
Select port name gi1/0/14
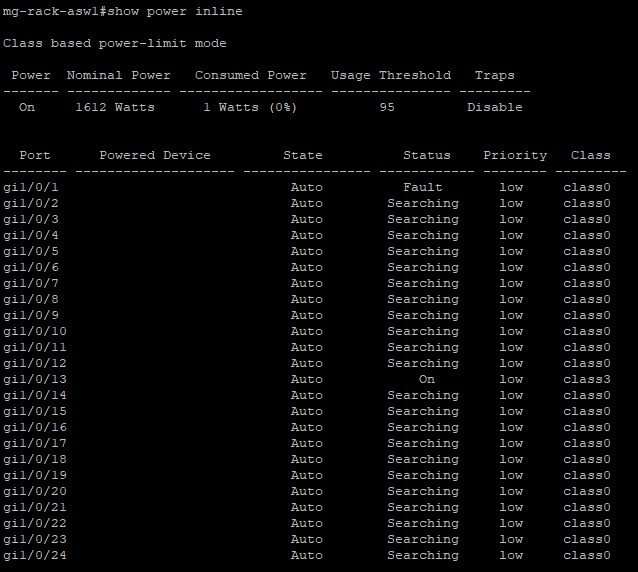(x=35, y=395)
